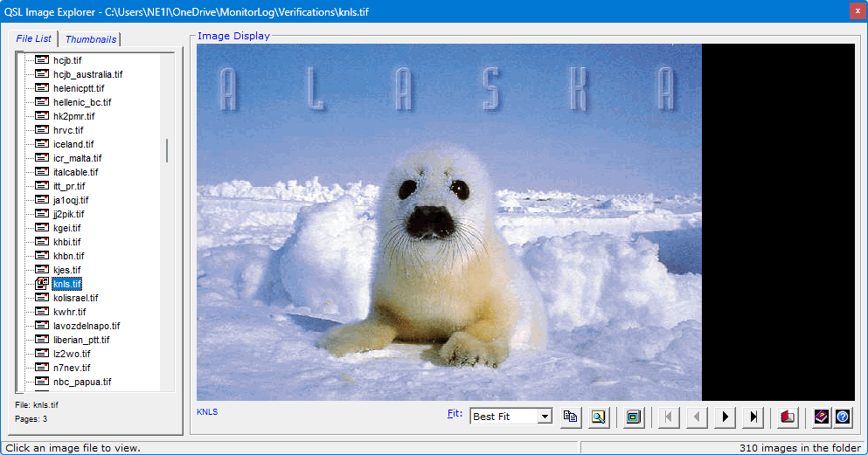Click the red book icon
The width and height of the screenshot is (868, 455).
pos(788,417)
